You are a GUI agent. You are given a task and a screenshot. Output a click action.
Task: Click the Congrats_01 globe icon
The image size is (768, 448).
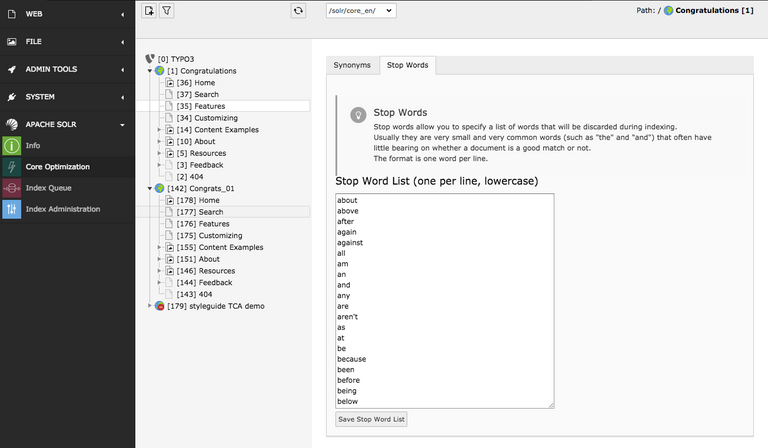pyautogui.click(x=159, y=187)
